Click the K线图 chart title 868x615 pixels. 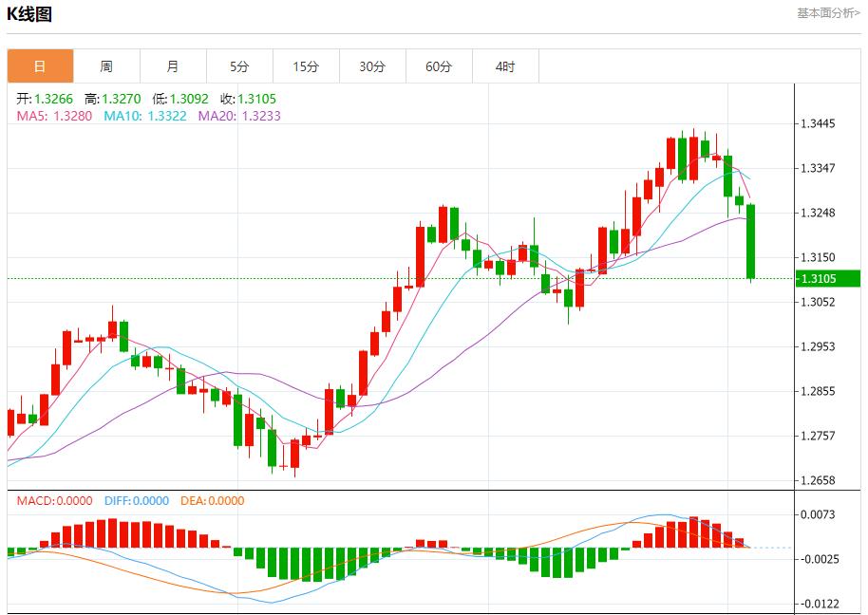(29, 14)
